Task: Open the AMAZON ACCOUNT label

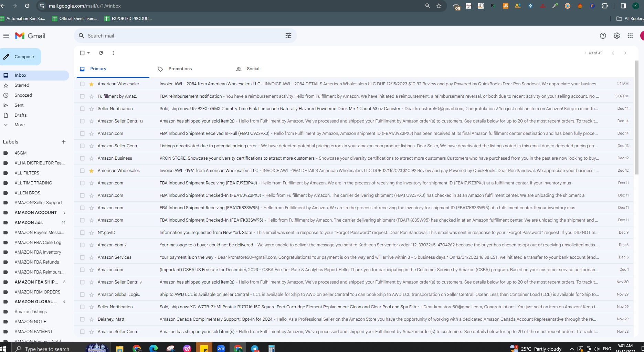Action: [35, 213]
